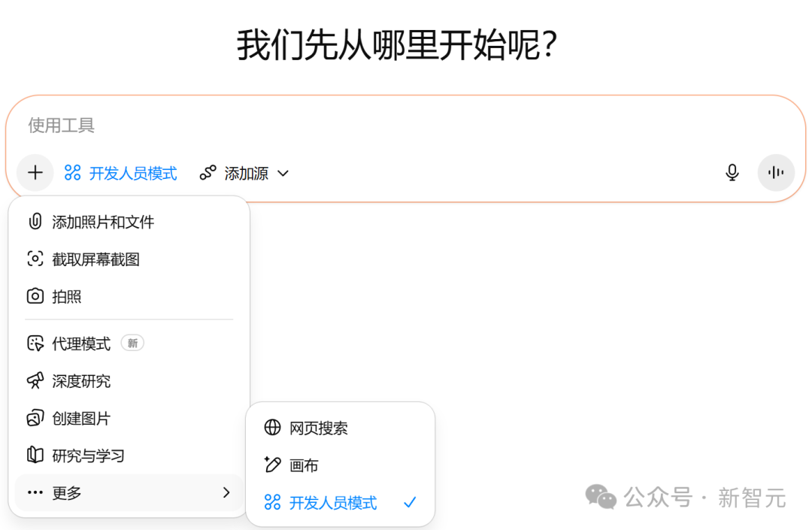Open the 添加源 dropdown

point(244,174)
